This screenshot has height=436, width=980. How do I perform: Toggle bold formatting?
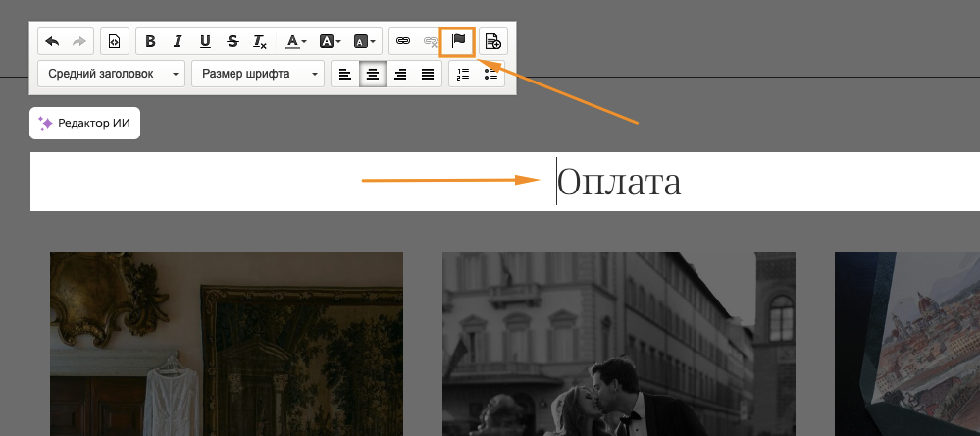pos(150,41)
